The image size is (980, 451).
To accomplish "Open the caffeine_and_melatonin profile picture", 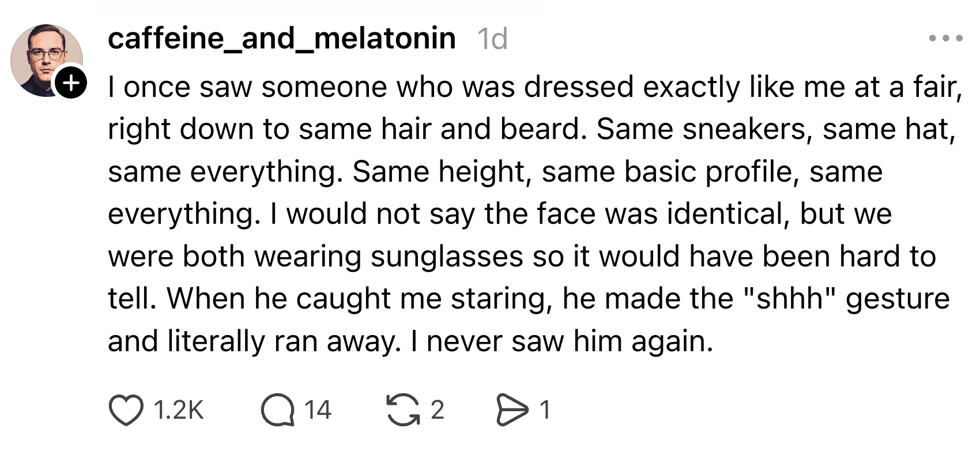I will (46, 60).
